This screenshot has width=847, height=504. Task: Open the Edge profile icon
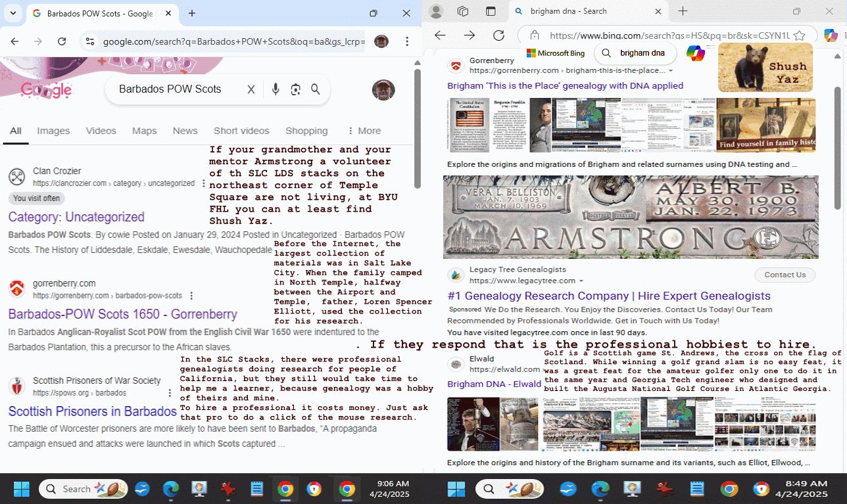[436, 11]
